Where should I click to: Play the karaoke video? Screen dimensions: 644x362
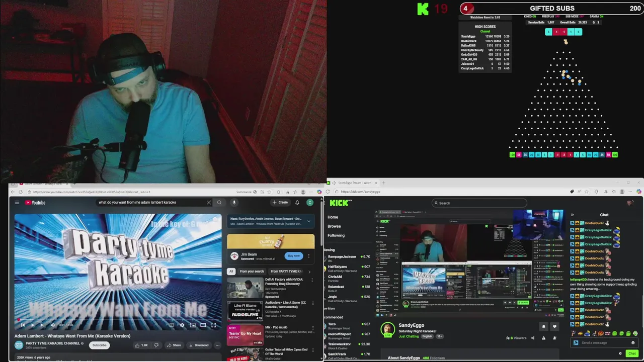pos(32,325)
